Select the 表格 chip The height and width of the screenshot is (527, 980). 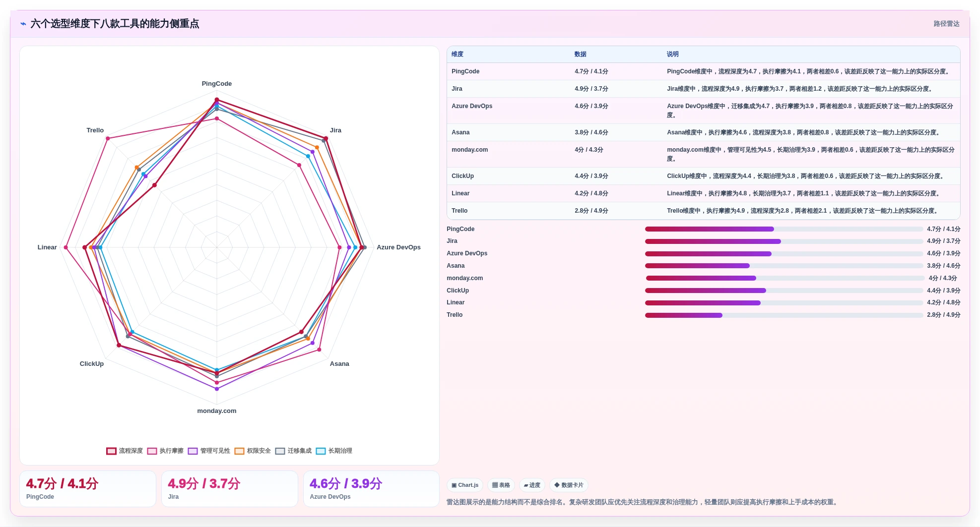click(x=501, y=485)
